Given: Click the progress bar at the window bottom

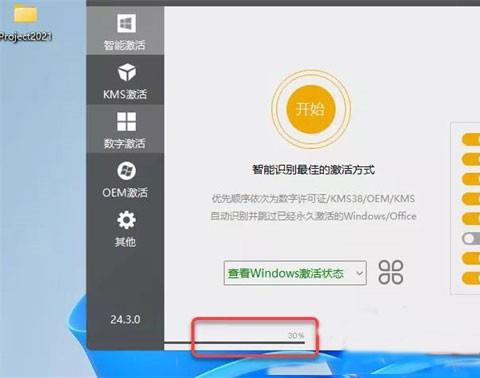Looking at the screenshot, I should click(x=234, y=342).
